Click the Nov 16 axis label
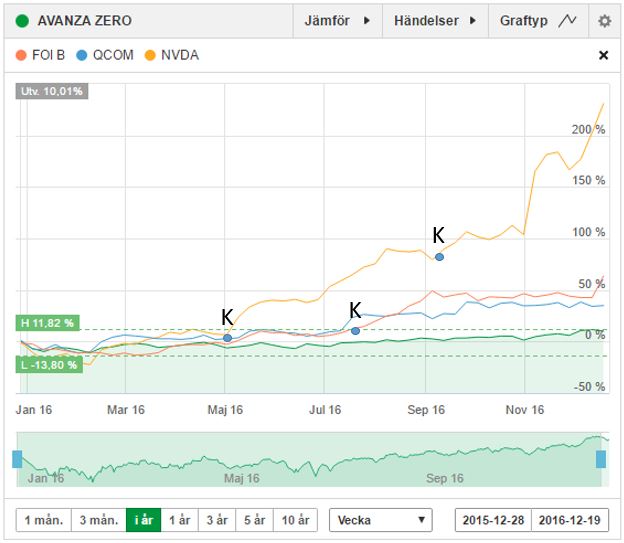Image resolution: width=624 pixels, height=543 pixels. pos(525,410)
